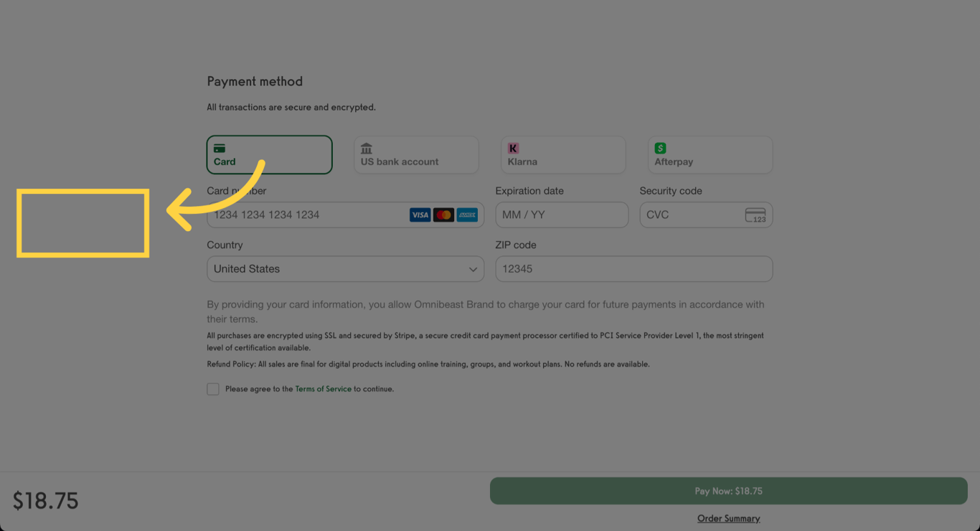The height and width of the screenshot is (531, 980).
Task: Click the Amex logo in the card field
Action: pyautogui.click(x=466, y=215)
